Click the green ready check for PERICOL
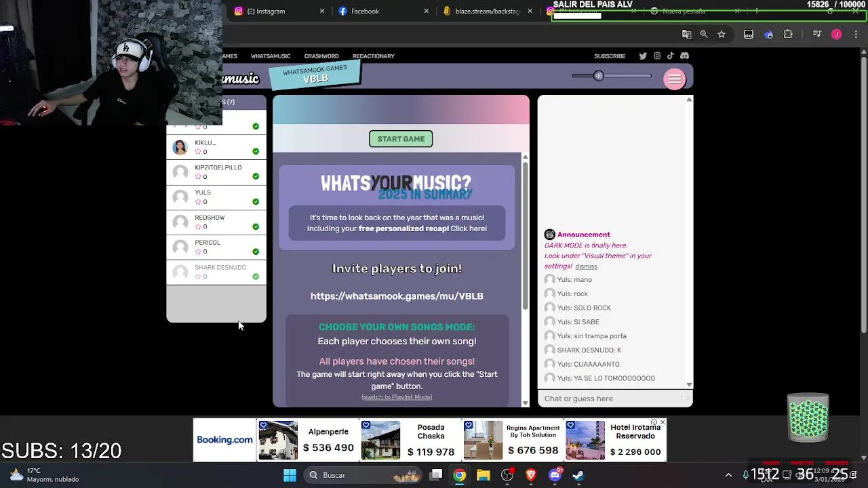The image size is (868, 488). coord(256,251)
